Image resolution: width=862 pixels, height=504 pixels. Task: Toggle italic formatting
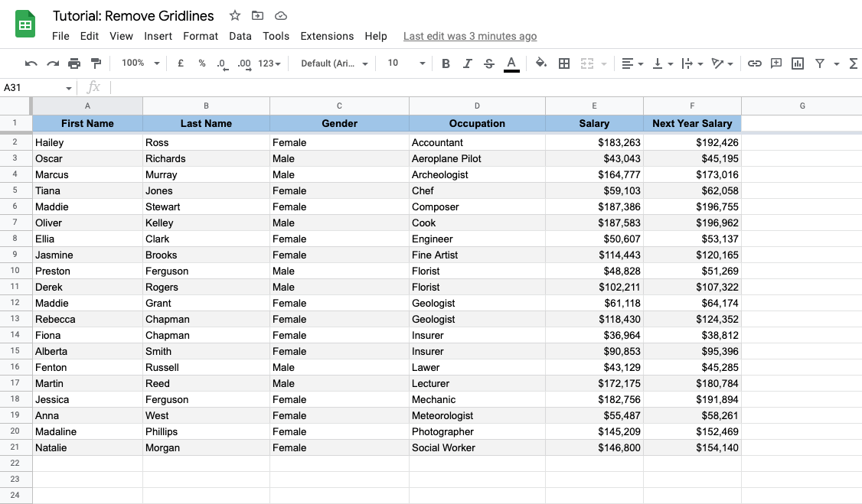[468, 63]
